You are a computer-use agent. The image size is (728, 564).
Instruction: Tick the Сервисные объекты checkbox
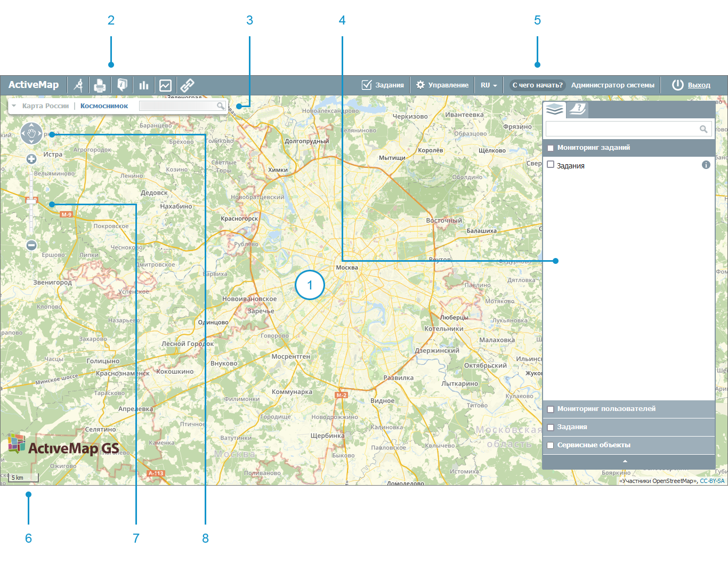pyautogui.click(x=551, y=446)
